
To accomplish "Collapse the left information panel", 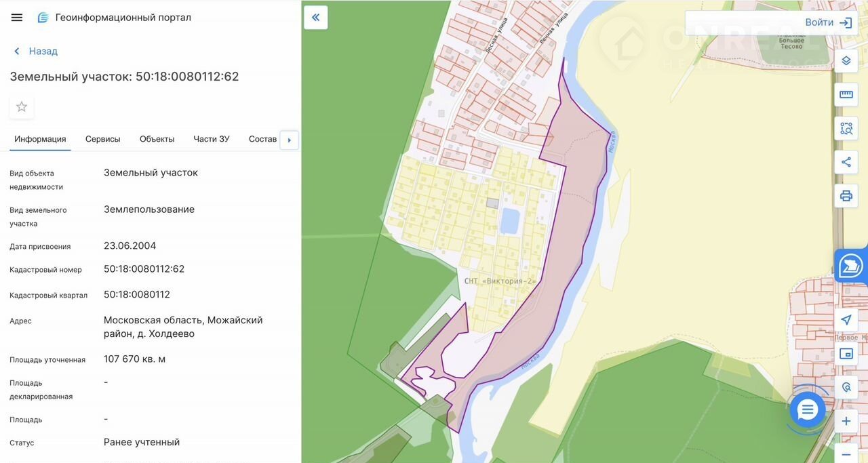I will point(315,18).
